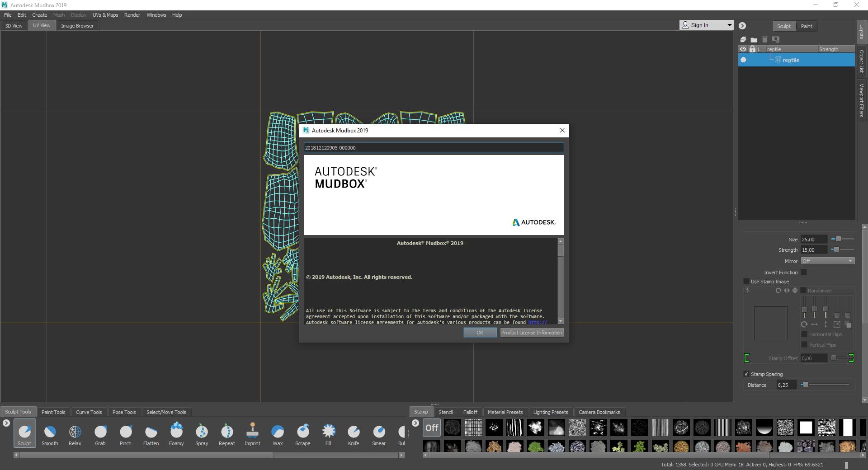This screenshot has width=868, height=470.
Task: Click the stamp tray scrollbar left arrow
Action: (x=425, y=455)
